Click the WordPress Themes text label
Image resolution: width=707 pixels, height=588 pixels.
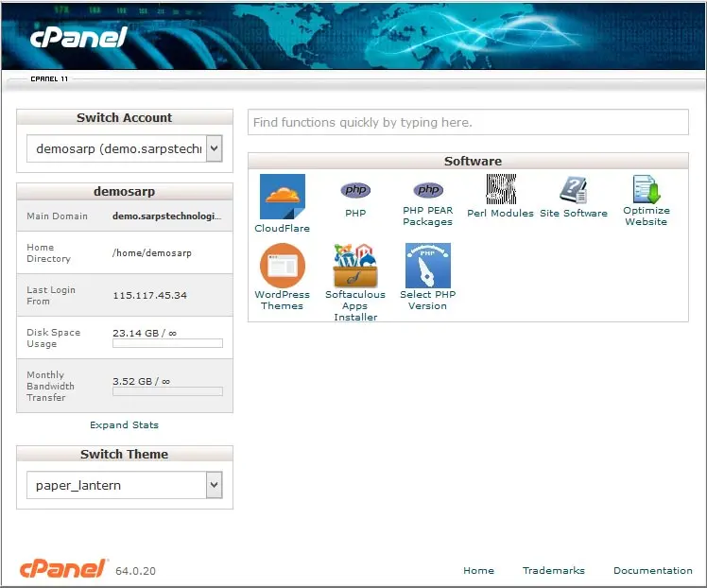pos(283,300)
